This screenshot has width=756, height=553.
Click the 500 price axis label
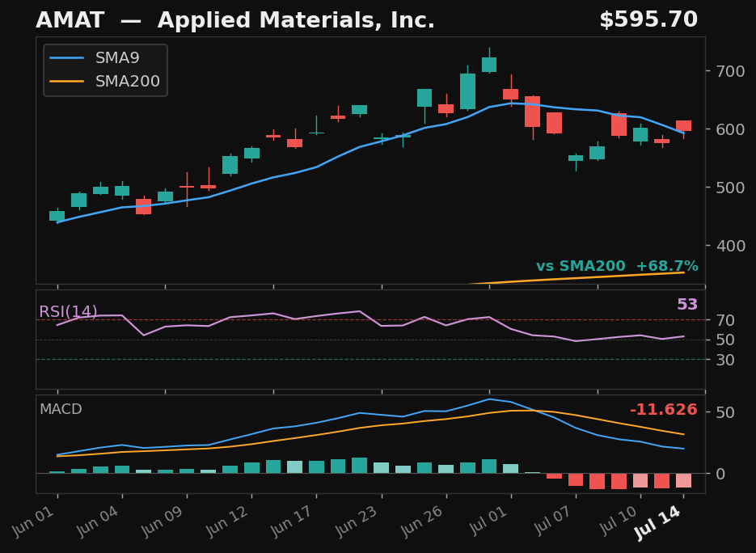point(730,188)
